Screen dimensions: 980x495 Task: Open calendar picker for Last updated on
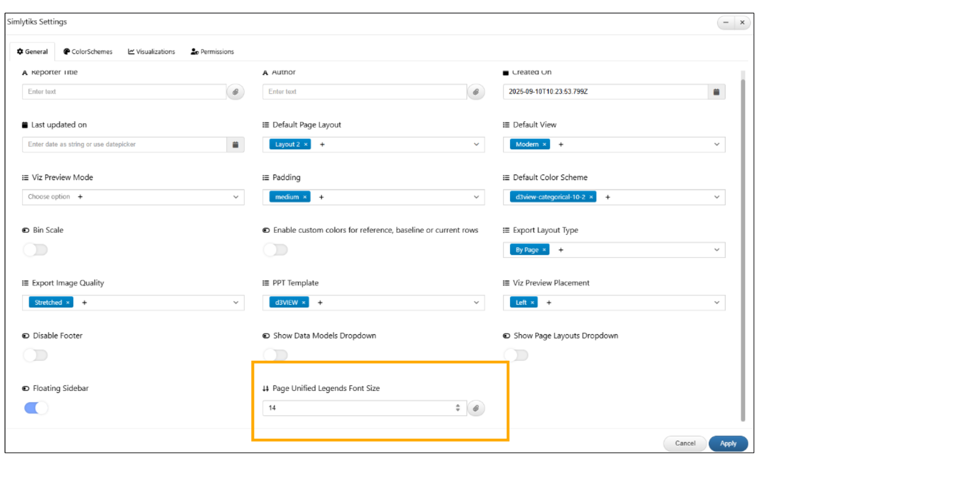tap(235, 145)
